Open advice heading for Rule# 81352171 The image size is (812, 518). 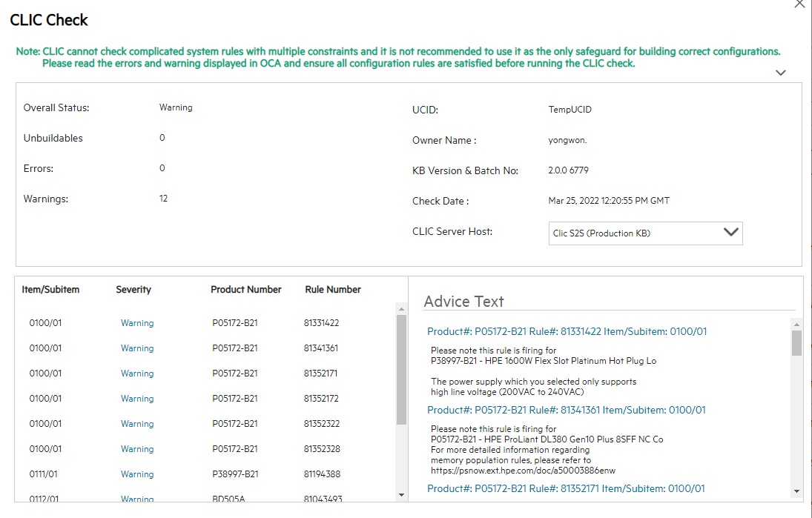(566, 488)
